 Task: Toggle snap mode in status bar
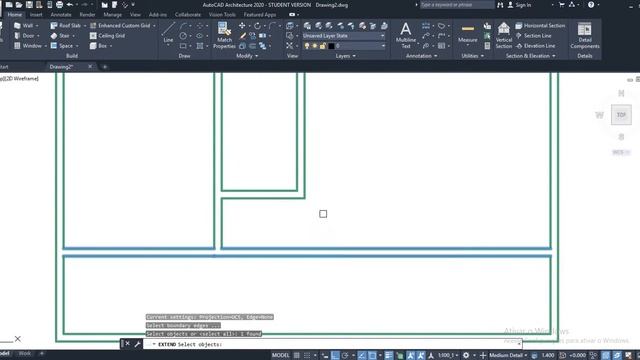coord(307,355)
